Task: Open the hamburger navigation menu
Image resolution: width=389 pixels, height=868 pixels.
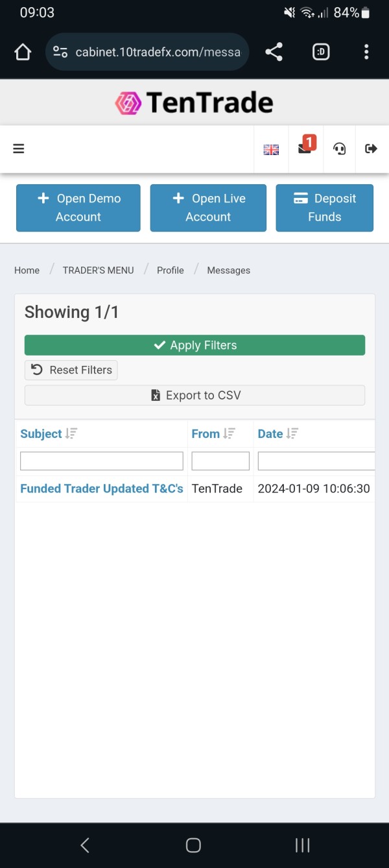Action: click(19, 149)
